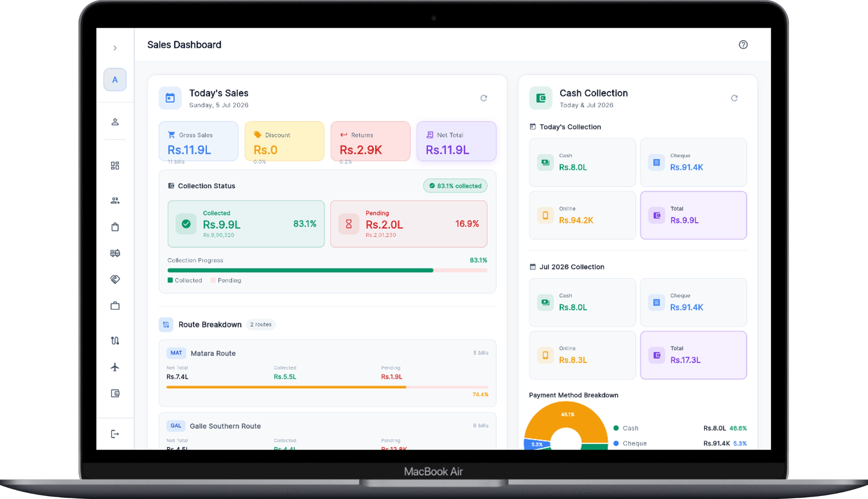Click the MAT route tag
Viewport: 868px width, 499px height.
(176, 353)
